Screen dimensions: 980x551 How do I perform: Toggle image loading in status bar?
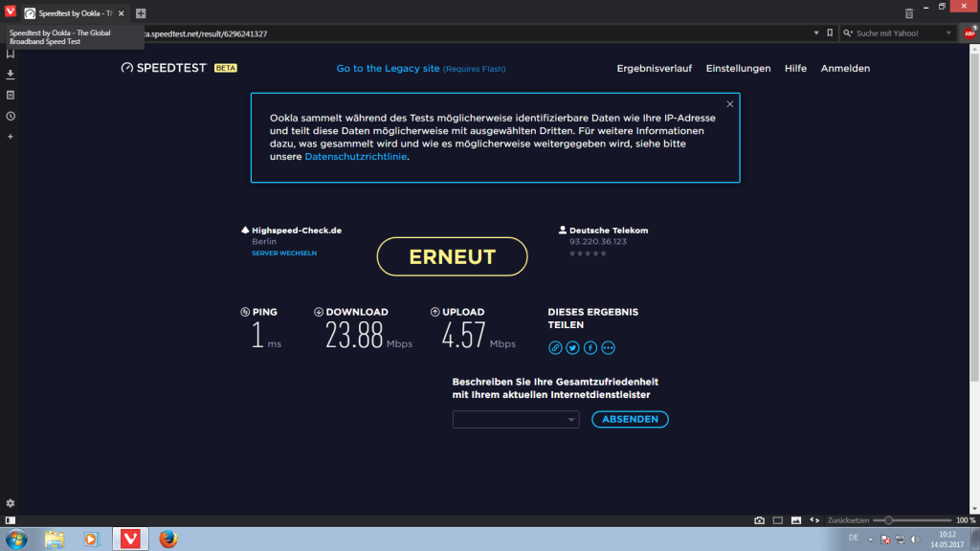(795, 520)
